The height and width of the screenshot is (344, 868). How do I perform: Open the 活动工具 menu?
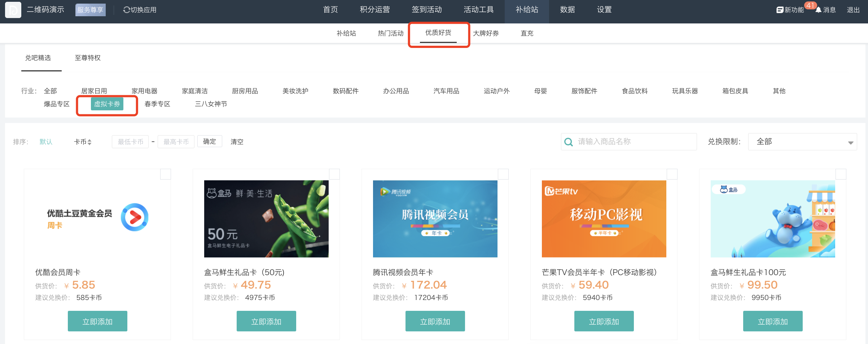pyautogui.click(x=479, y=10)
